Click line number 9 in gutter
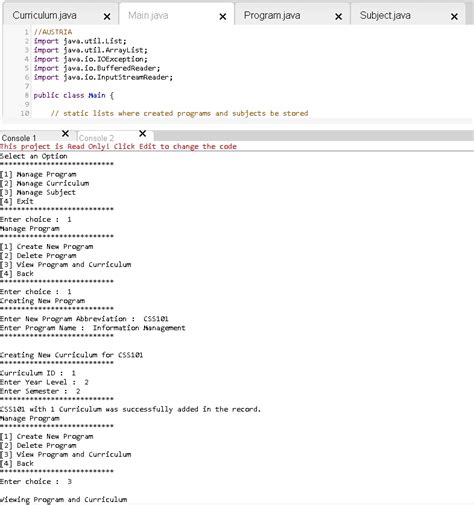 [x=27, y=104]
